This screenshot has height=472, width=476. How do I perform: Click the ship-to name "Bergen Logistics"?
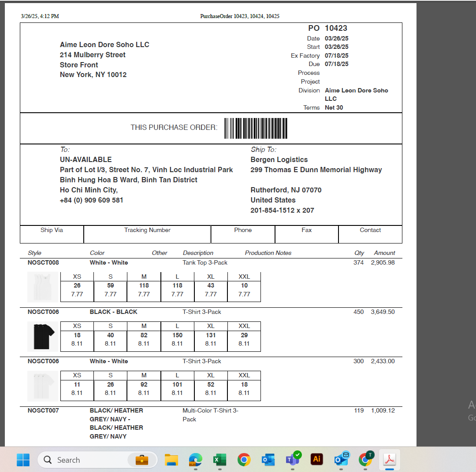pos(279,159)
